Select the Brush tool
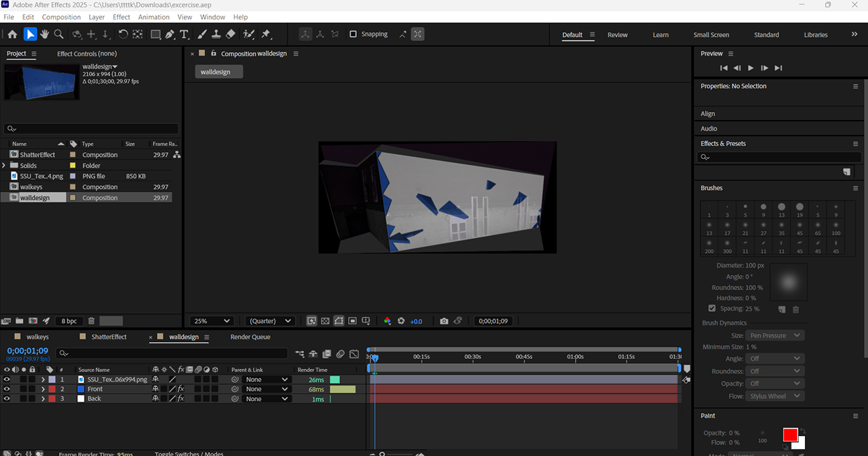Image resolution: width=868 pixels, height=456 pixels. point(201,34)
